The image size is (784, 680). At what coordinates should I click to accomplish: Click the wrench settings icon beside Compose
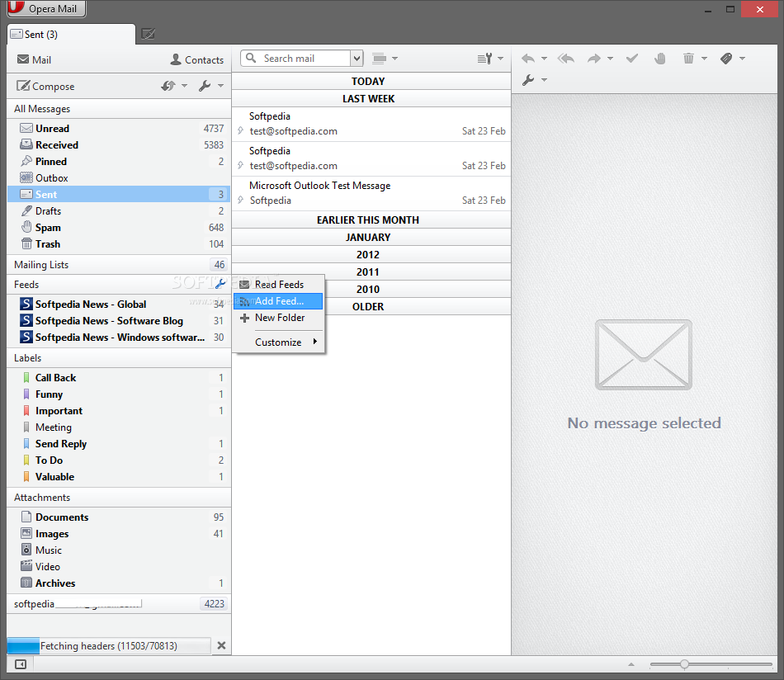click(x=205, y=86)
